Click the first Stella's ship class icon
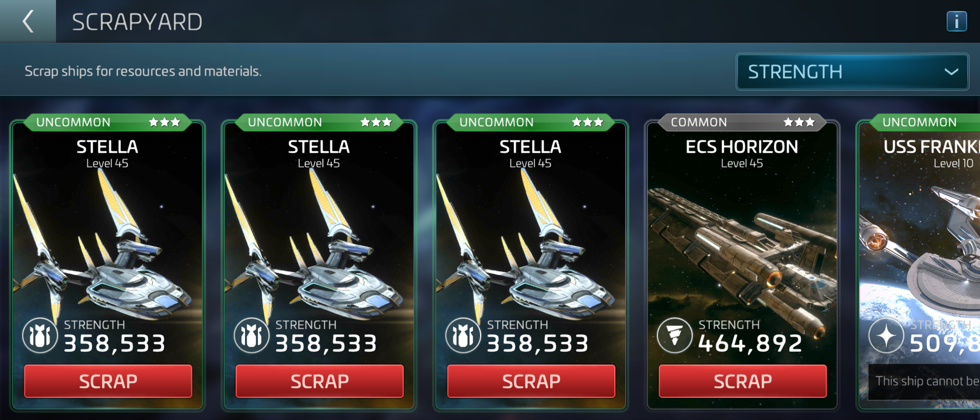980x420 pixels. tap(40, 336)
